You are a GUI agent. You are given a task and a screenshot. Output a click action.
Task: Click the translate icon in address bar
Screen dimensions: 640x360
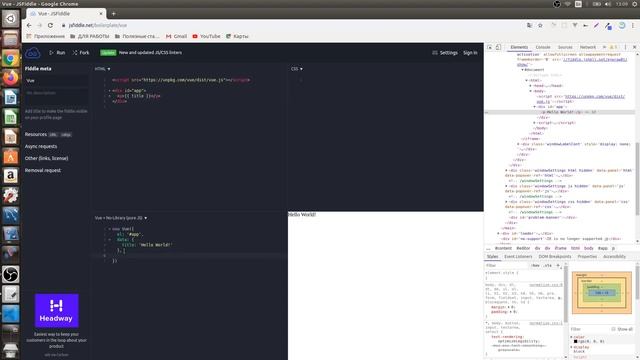pyautogui.click(x=529, y=25)
